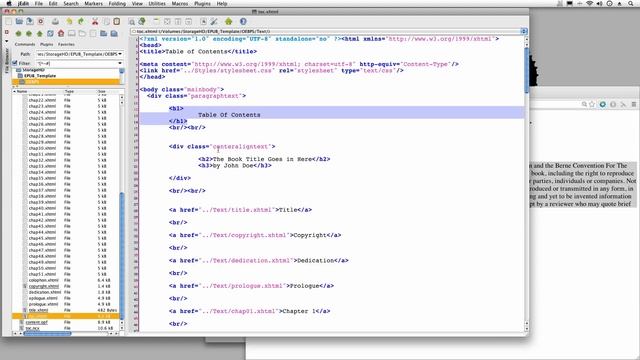Click the Undo toolbar icon
640x360 pixels.
pyautogui.click(x=70, y=21)
